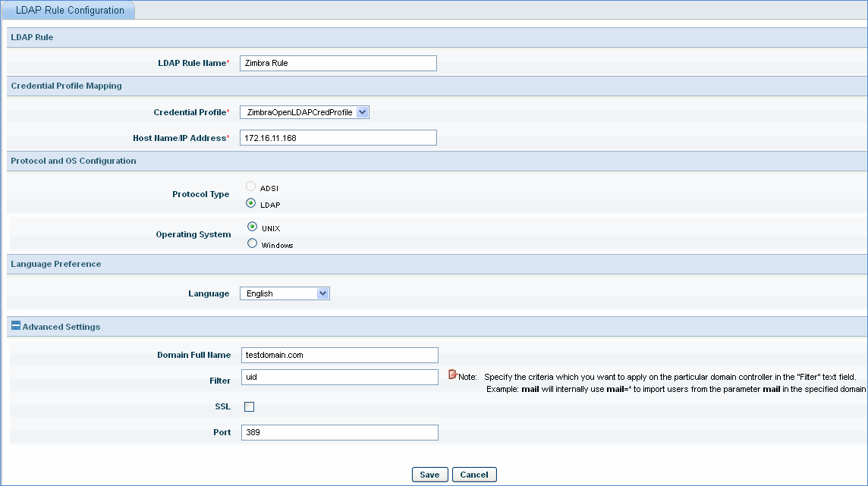Enable the SSL checkbox
The width and height of the screenshot is (868, 486).
pyautogui.click(x=249, y=406)
